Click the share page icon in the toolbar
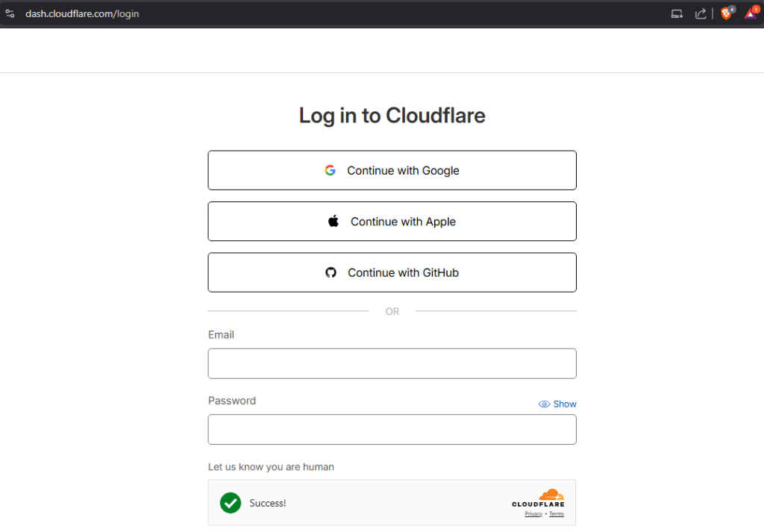This screenshot has width=764, height=532. pyautogui.click(x=700, y=13)
